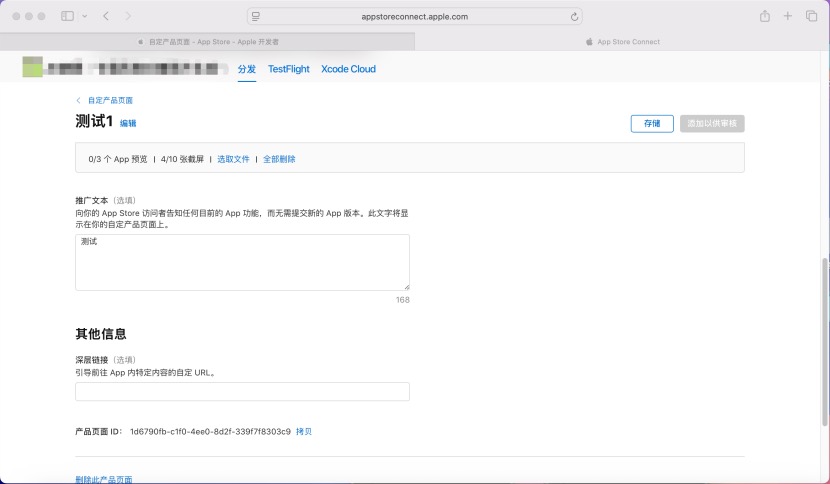Open the sidebar dropdown chevron
This screenshot has width=830, height=484.
coord(84,17)
